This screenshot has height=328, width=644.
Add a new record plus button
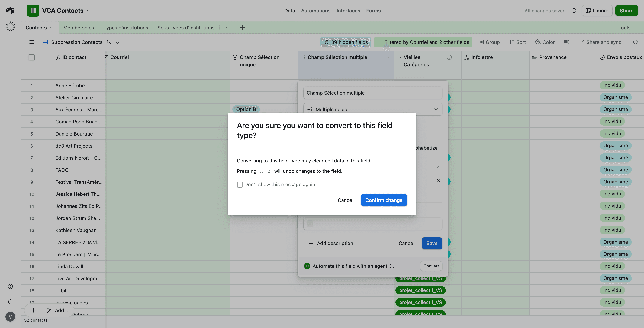pos(33,310)
